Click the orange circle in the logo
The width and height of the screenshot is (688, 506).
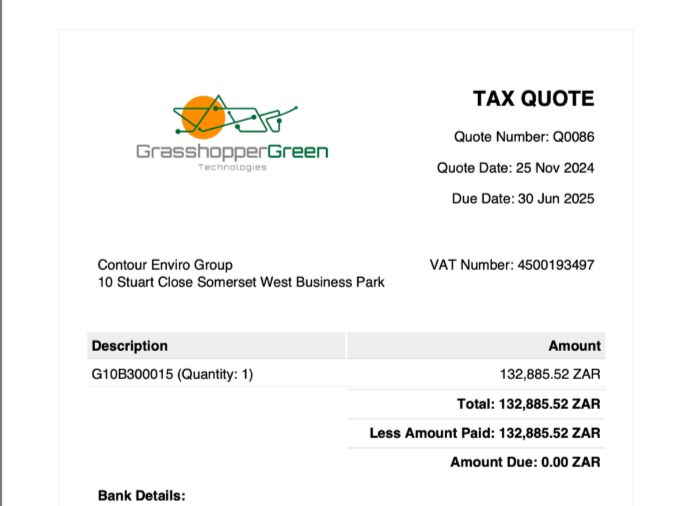pos(203,114)
